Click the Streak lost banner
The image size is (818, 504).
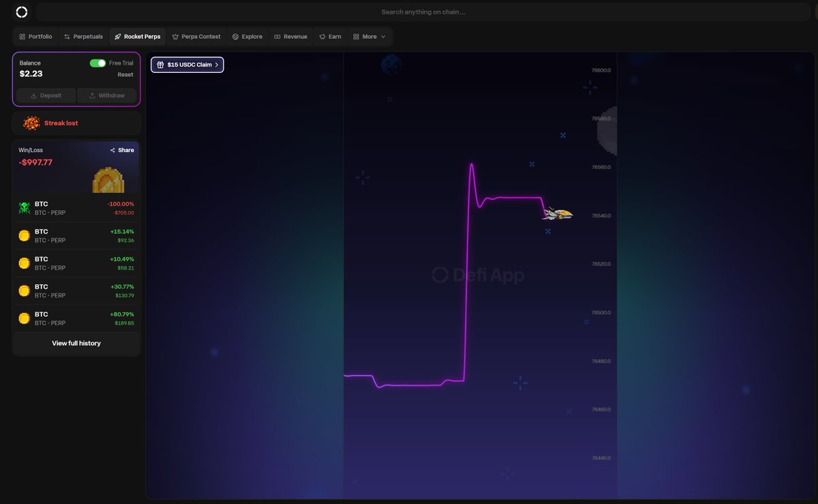(76, 123)
